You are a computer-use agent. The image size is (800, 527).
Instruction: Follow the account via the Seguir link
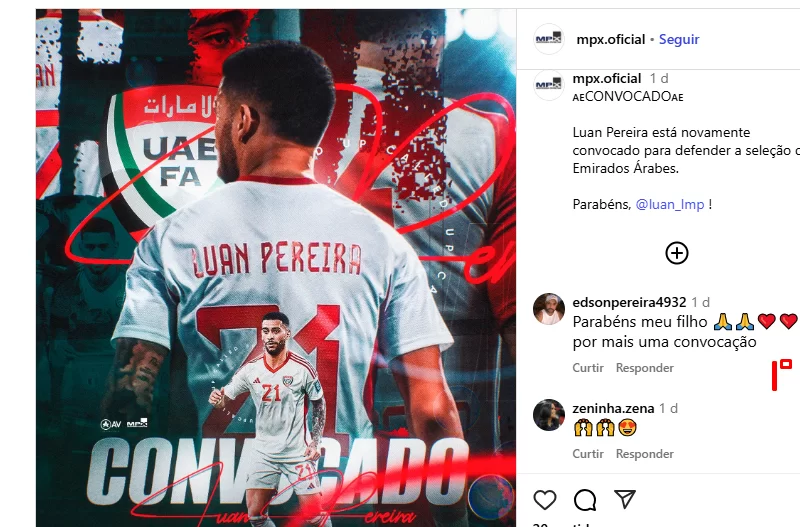679,39
